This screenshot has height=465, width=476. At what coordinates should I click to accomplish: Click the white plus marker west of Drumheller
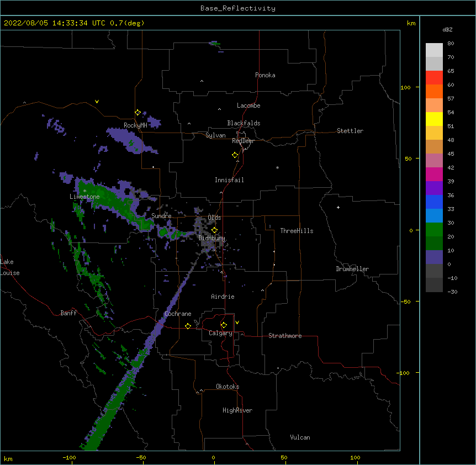[338, 207]
